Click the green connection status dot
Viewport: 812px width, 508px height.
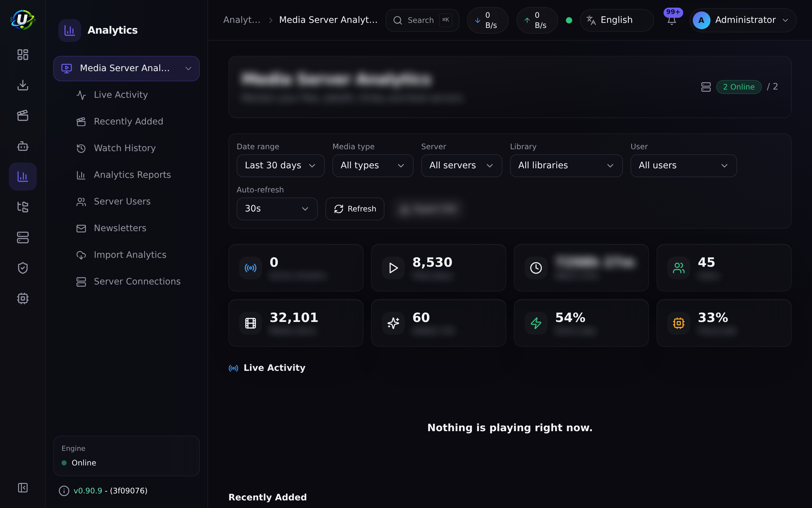(569, 20)
